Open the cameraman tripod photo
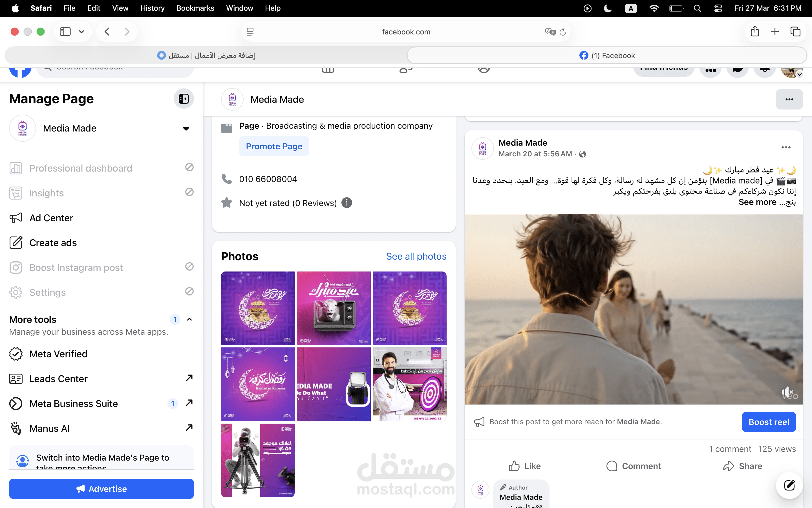 tap(258, 460)
